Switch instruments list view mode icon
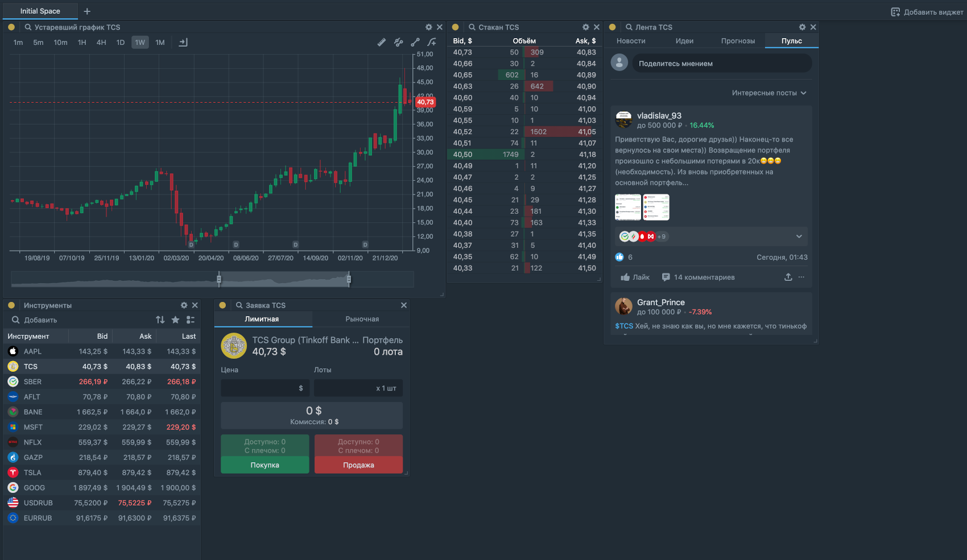The height and width of the screenshot is (560, 967). coord(191,320)
